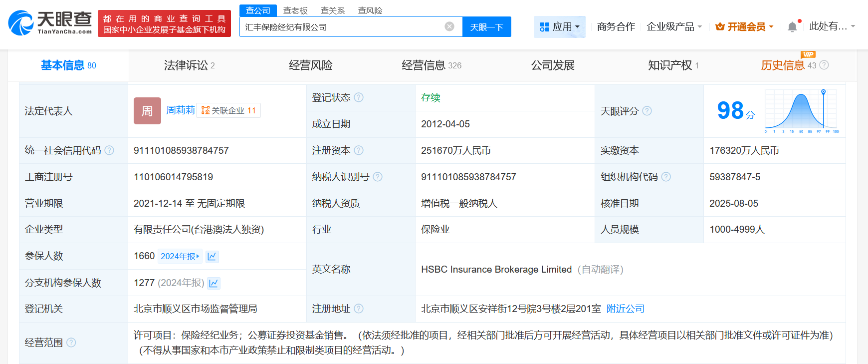
Task: Click help icon next to 经营范围
Action: pyautogui.click(x=71, y=343)
